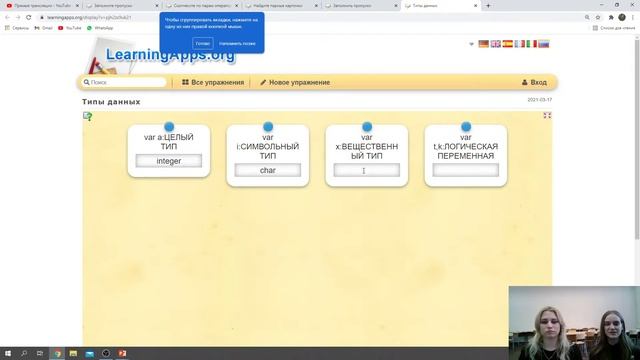Select the Spanish flag language
The image size is (640, 360).
click(x=507, y=44)
